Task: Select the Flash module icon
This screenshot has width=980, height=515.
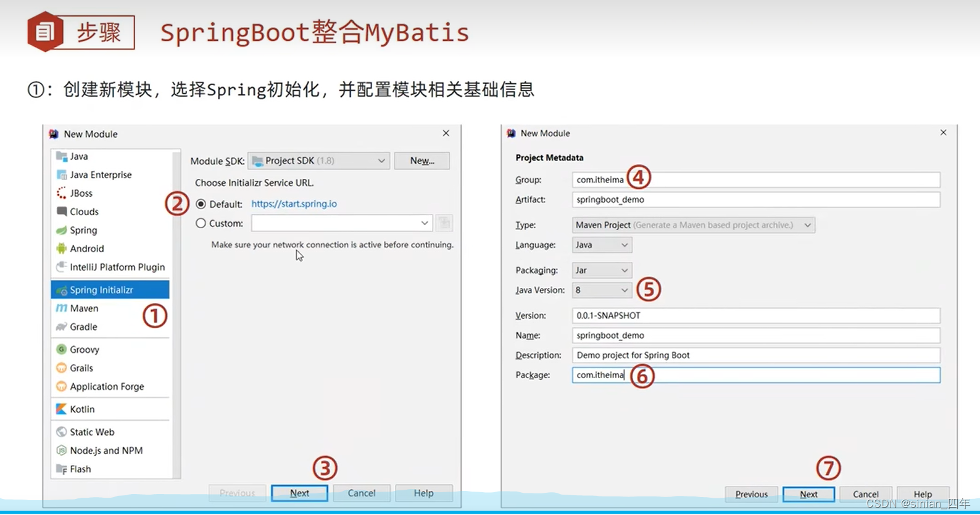Action: [x=62, y=470]
